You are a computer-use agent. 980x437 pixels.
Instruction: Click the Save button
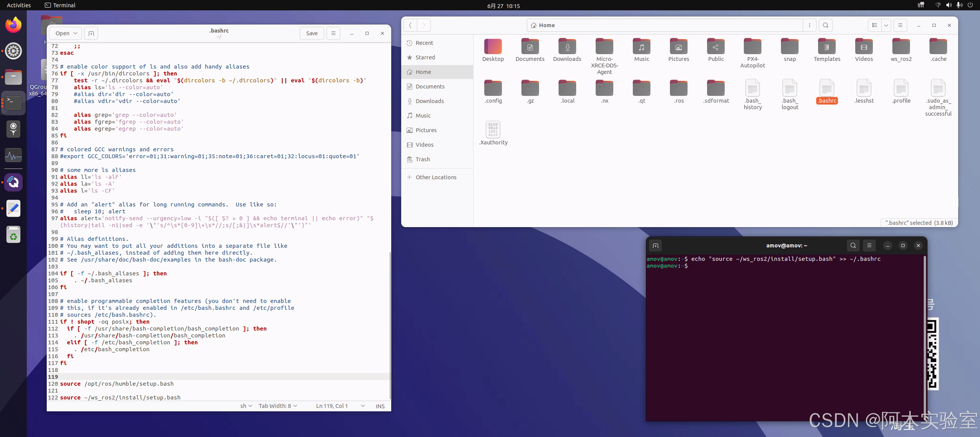point(312,33)
